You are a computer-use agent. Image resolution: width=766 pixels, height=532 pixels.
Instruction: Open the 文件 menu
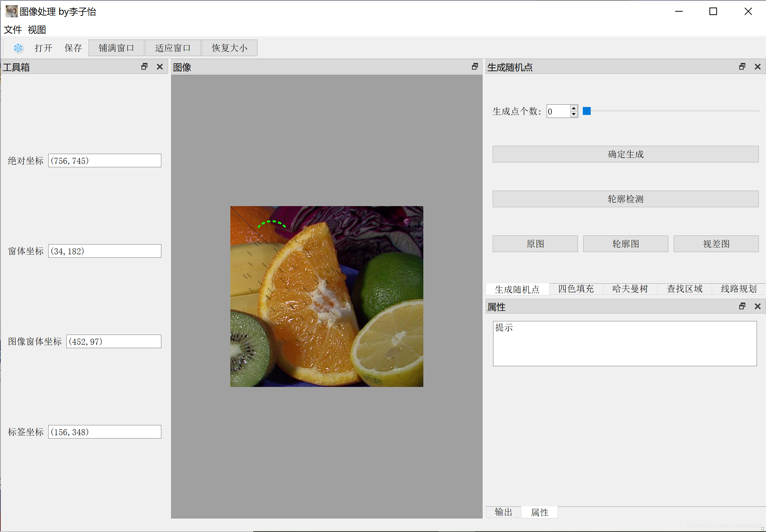pyautogui.click(x=13, y=29)
